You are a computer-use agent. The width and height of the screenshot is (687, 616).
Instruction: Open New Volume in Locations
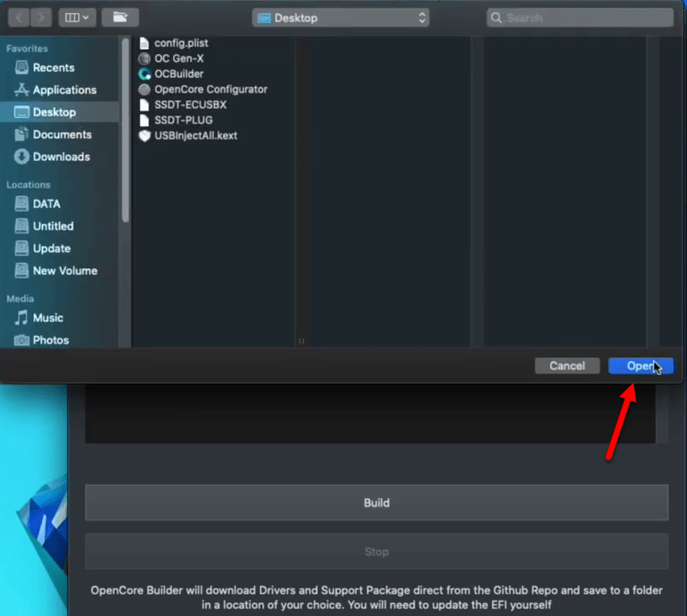59,271
